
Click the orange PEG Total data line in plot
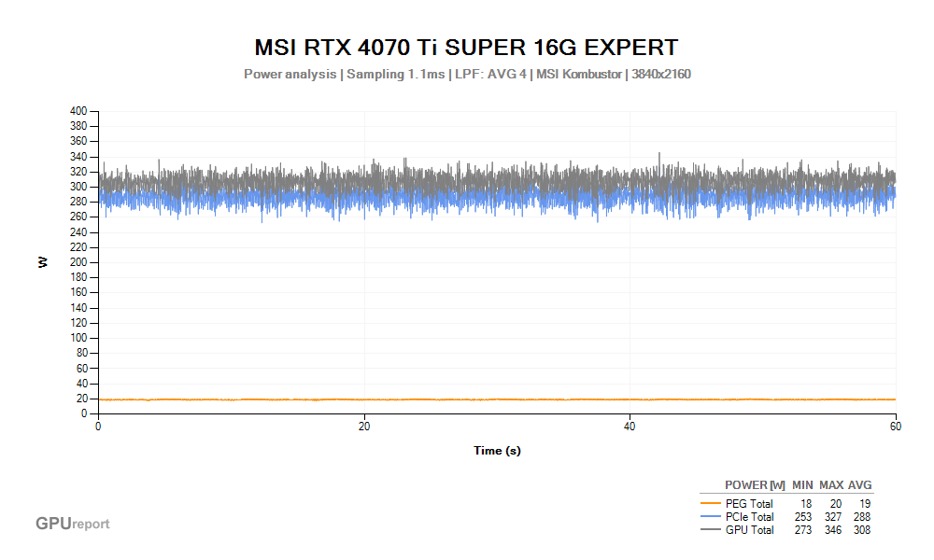498,399
